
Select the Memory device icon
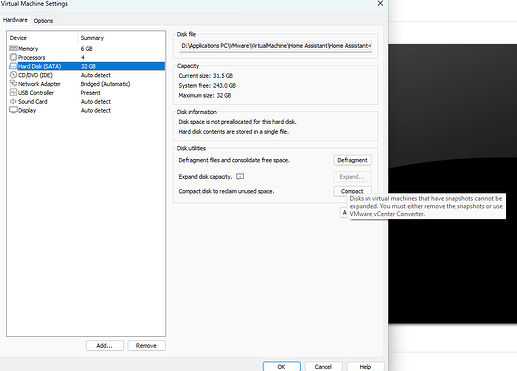13,48
